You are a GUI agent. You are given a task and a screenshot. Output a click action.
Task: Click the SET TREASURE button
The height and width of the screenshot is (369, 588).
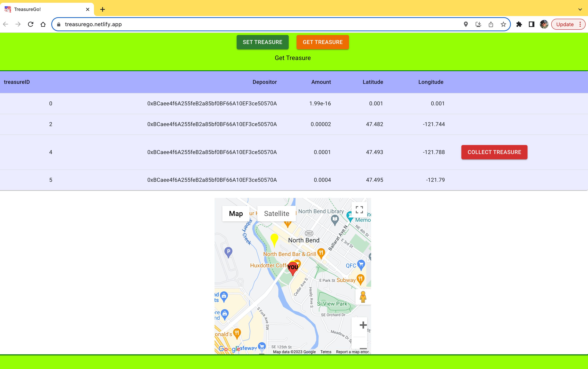(x=262, y=42)
